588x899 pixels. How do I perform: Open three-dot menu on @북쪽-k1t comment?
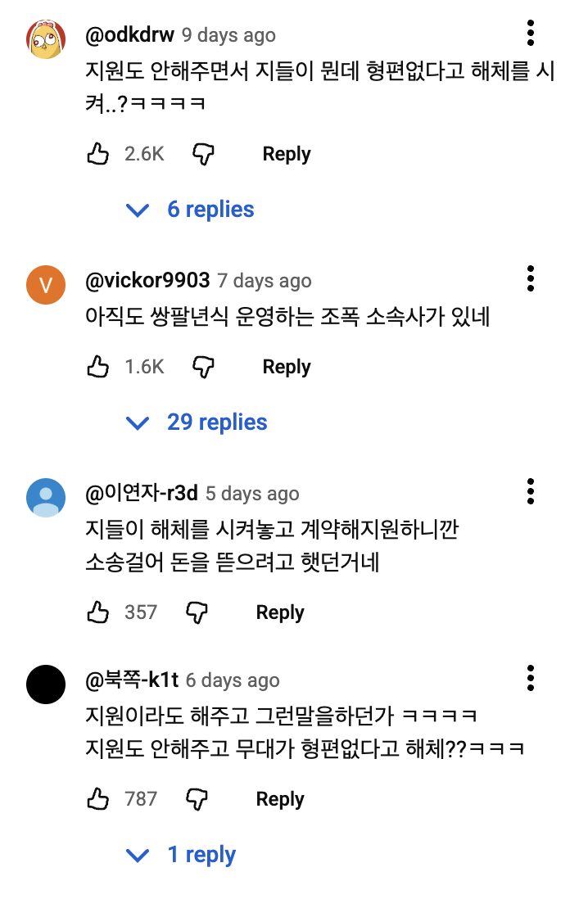point(531,678)
